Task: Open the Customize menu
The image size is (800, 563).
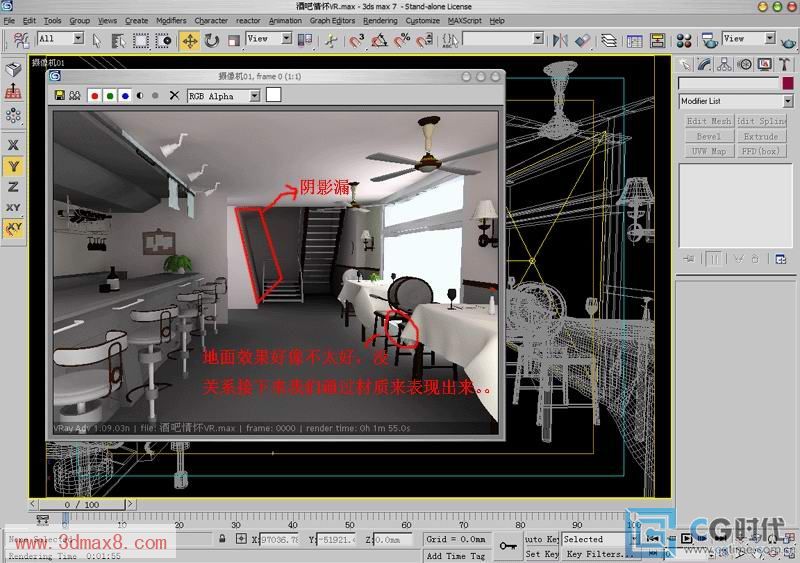Action: (x=422, y=20)
